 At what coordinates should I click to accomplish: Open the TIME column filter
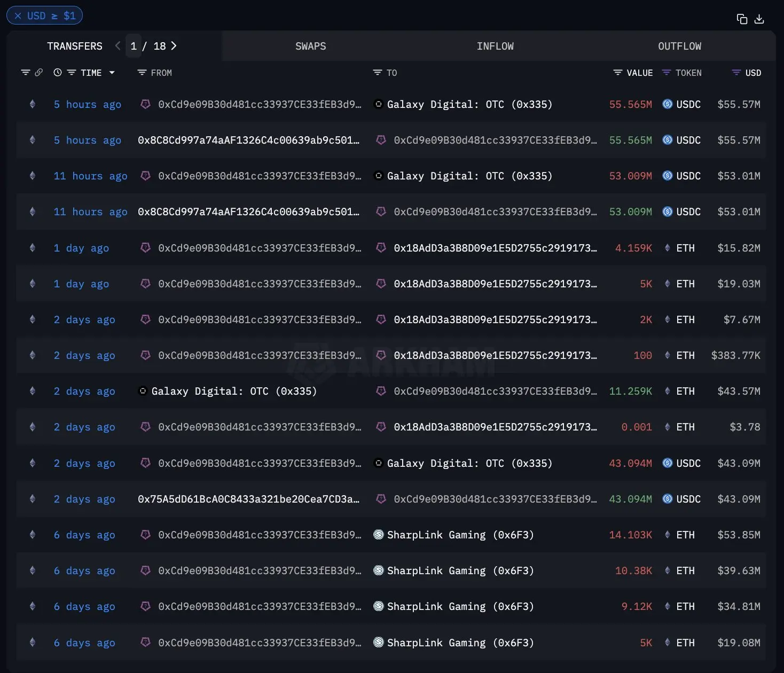[x=72, y=73]
